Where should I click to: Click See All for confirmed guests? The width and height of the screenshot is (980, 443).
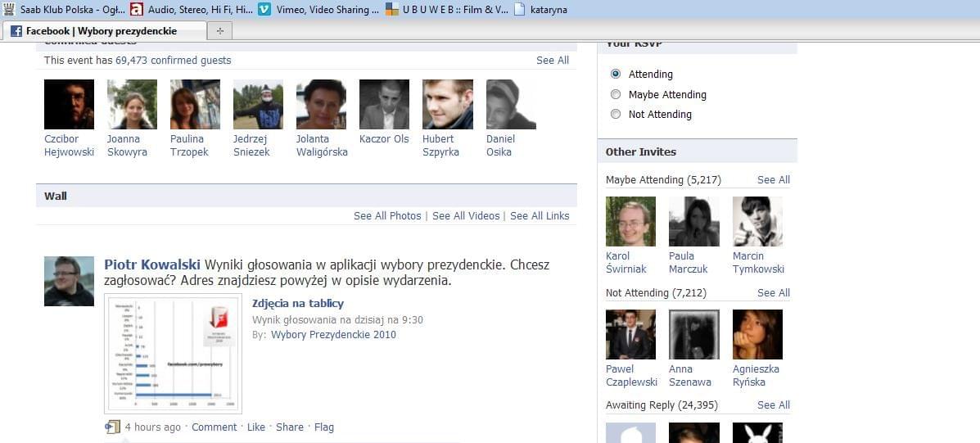[553, 60]
